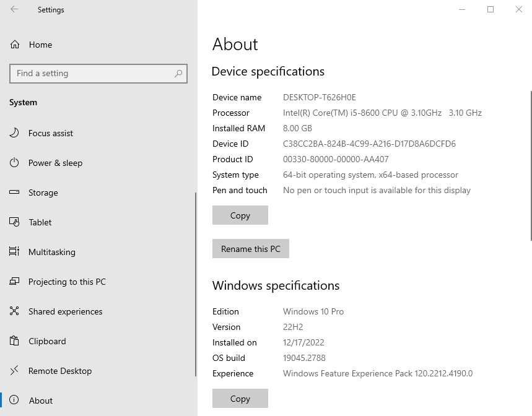Click the Focus assist moon icon

point(14,133)
